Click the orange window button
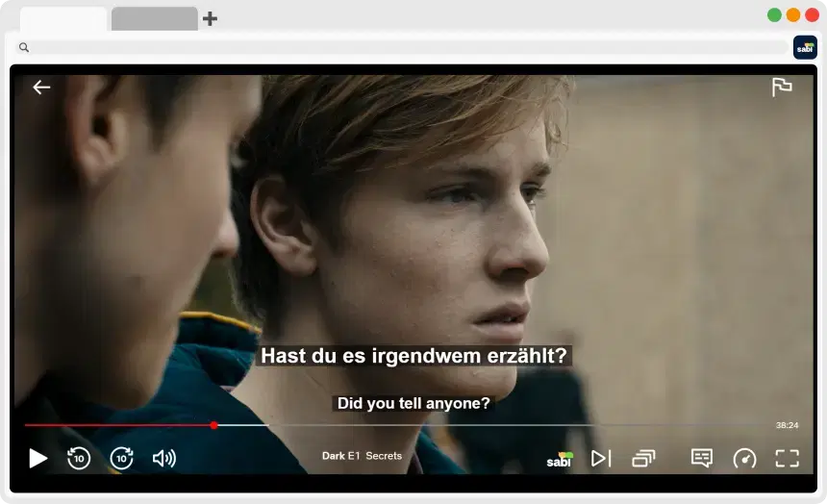The image size is (827, 504). coord(793,14)
